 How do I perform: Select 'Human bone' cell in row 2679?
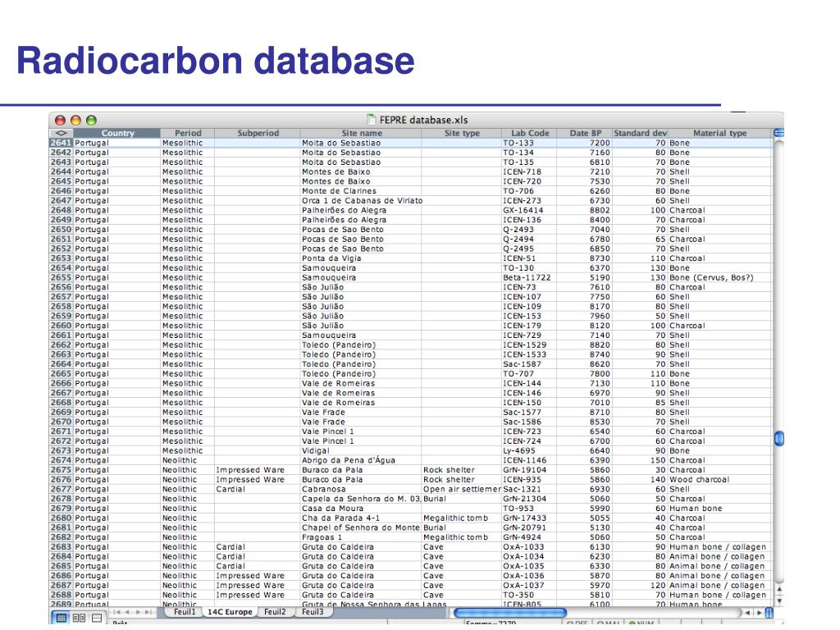point(719,509)
